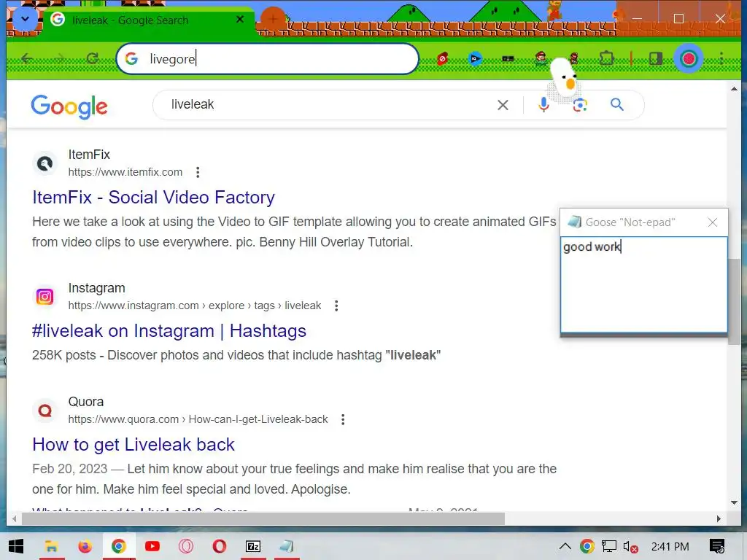This screenshot has width=747, height=560.
Task: Click the Goose Not-epad title icon
Action: tap(575, 222)
